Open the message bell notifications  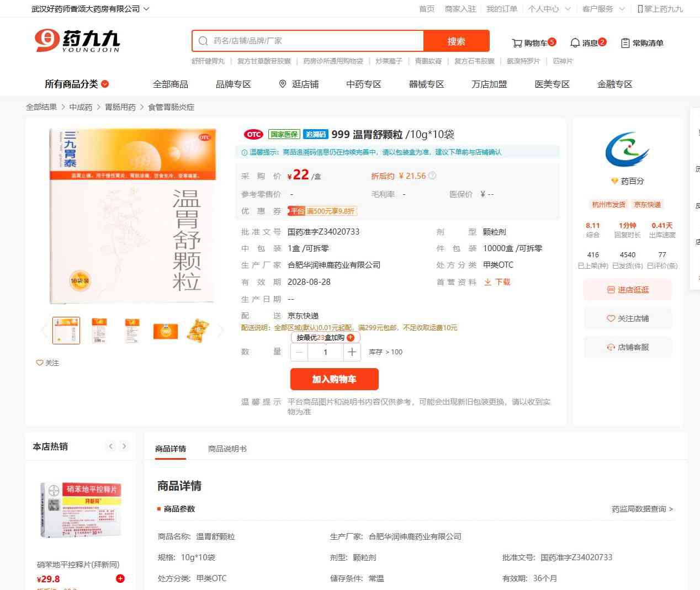click(575, 43)
